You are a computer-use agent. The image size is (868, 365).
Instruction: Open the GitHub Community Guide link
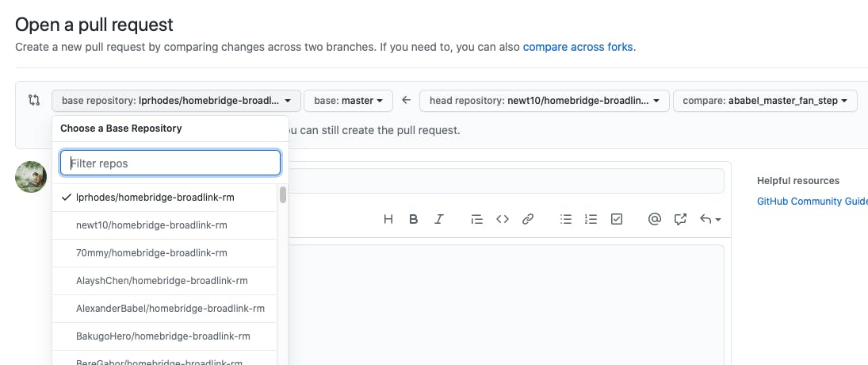coord(812,201)
